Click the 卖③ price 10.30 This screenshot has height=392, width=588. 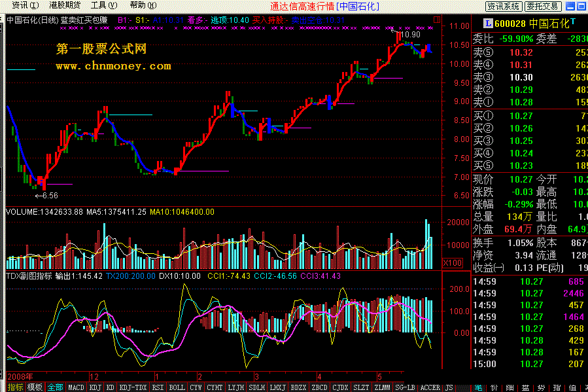pyautogui.click(x=521, y=77)
